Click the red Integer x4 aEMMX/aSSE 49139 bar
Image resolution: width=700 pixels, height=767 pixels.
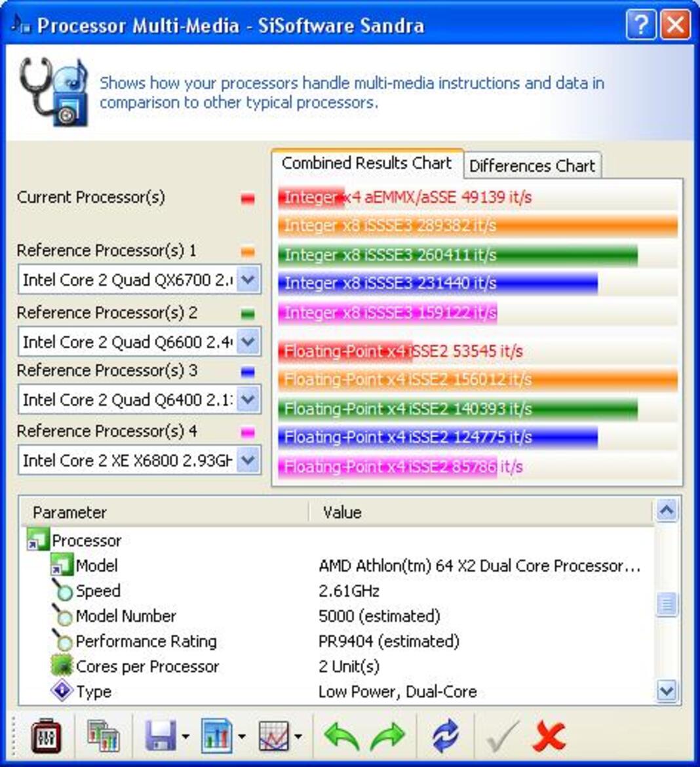point(311,197)
